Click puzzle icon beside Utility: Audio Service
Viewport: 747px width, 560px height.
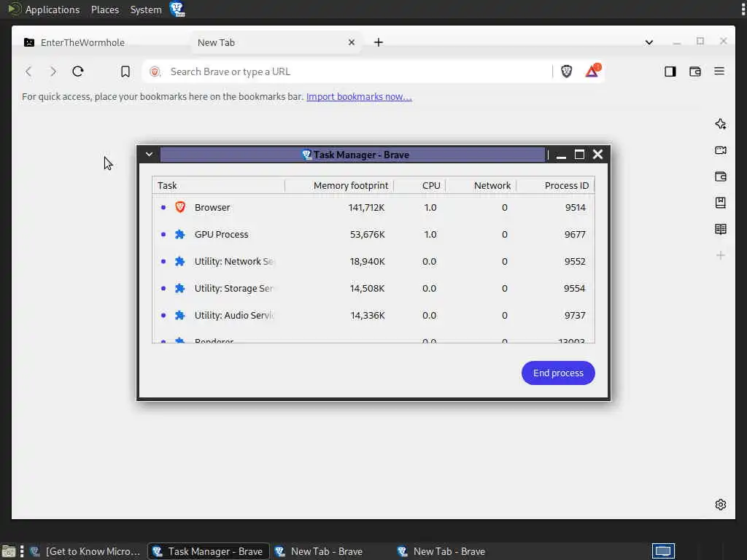179,315
